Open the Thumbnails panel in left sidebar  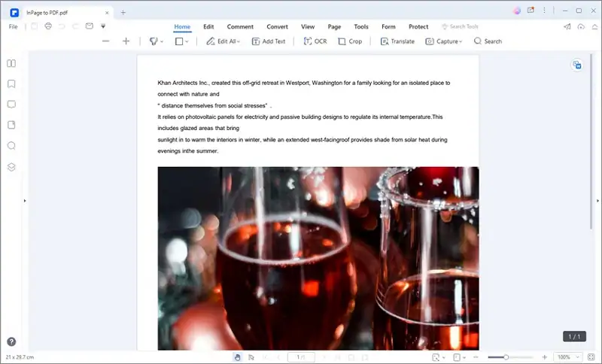[x=11, y=64]
